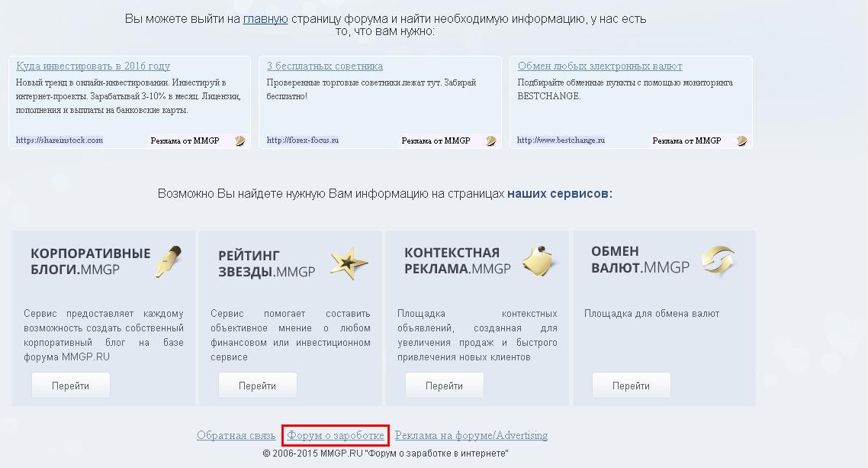Open 'Куда инвестировать в 2016 году' ad link
868x468 pixels.
(93, 66)
